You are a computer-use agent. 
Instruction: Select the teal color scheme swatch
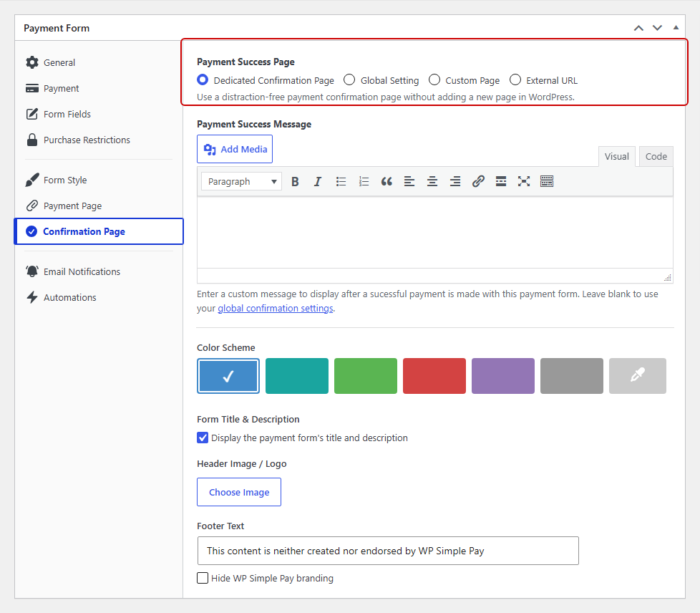pos(297,376)
